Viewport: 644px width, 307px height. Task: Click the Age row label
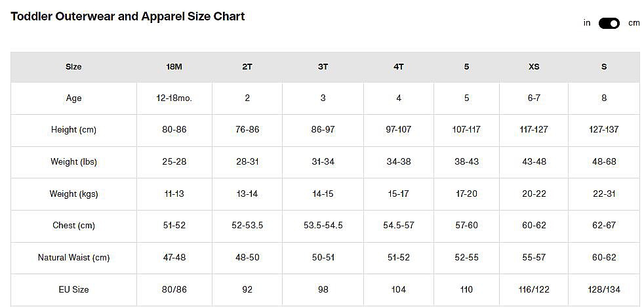(x=73, y=98)
